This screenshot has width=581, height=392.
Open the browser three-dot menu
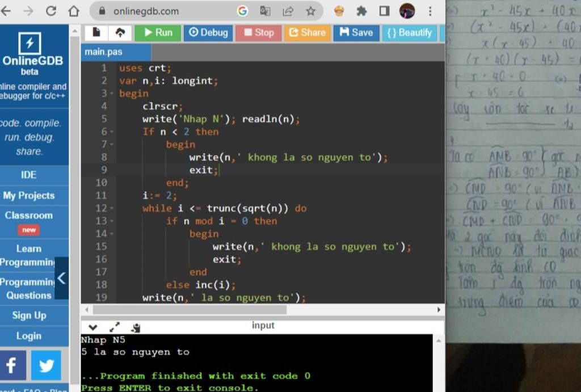(x=430, y=11)
